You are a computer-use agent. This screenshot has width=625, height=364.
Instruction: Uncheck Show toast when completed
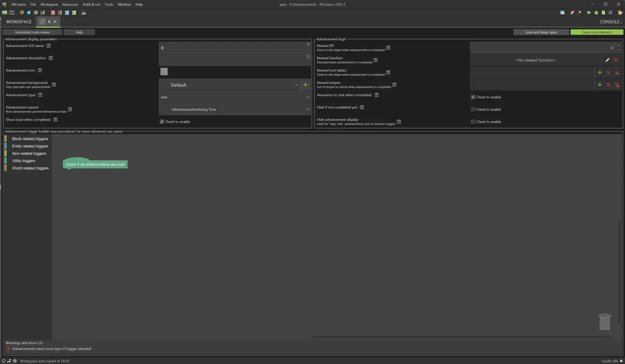tap(162, 121)
